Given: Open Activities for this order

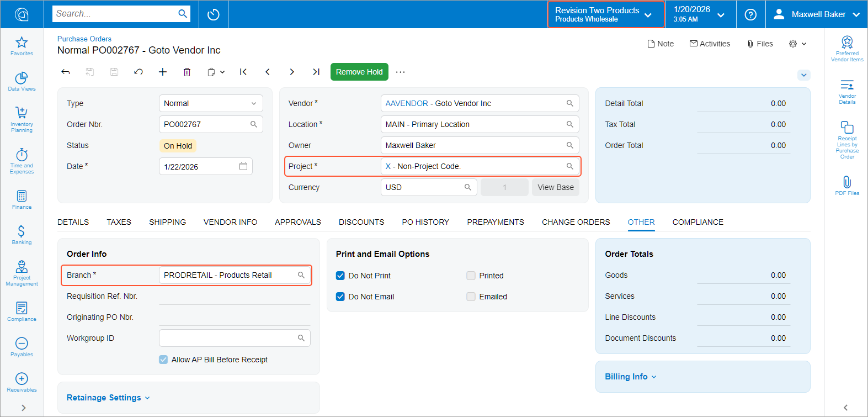Looking at the screenshot, I should (710, 44).
